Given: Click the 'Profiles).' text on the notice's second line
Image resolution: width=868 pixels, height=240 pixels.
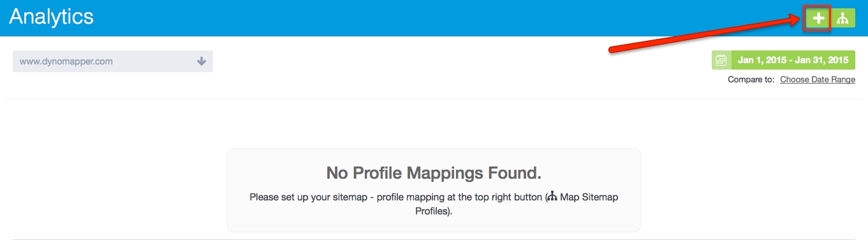Looking at the screenshot, I should (434, 211).
